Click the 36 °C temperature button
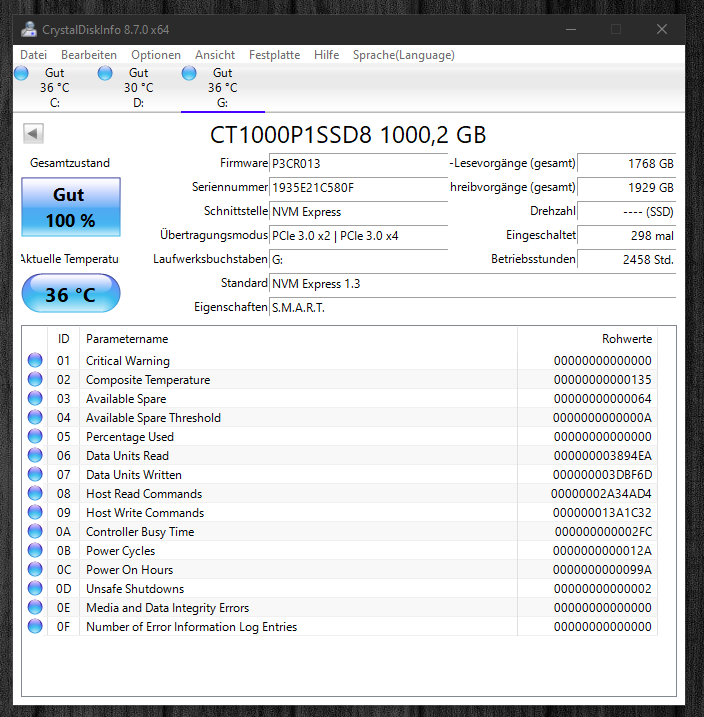704x717 pixels. tap(71, 294)
